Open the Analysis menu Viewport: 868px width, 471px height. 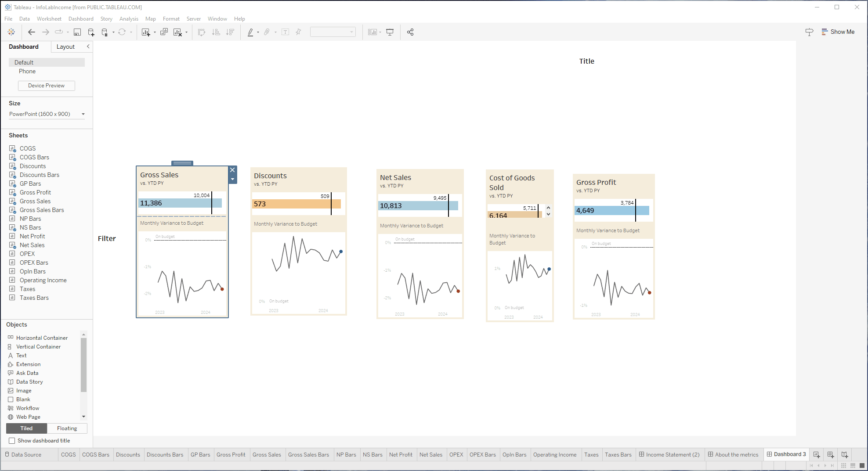click(129, 19)
